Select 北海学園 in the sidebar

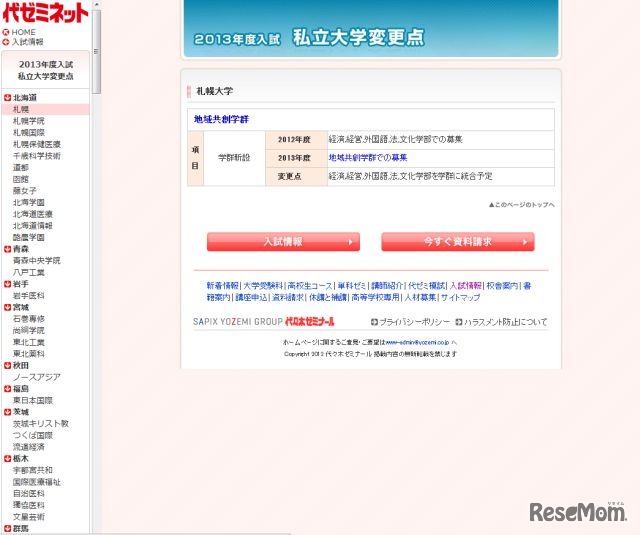tap(29, 202)
